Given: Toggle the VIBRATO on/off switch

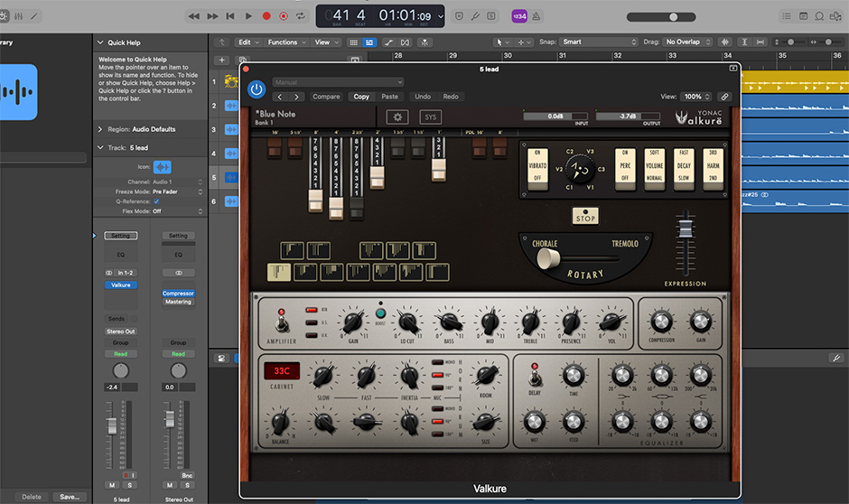Looking at the screenshot, I should (538, 165).
